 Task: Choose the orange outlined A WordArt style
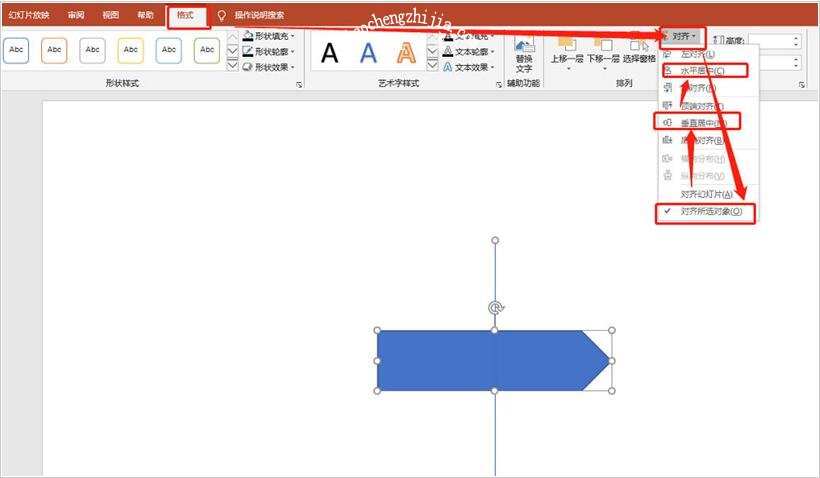click(x=406, y=53)
